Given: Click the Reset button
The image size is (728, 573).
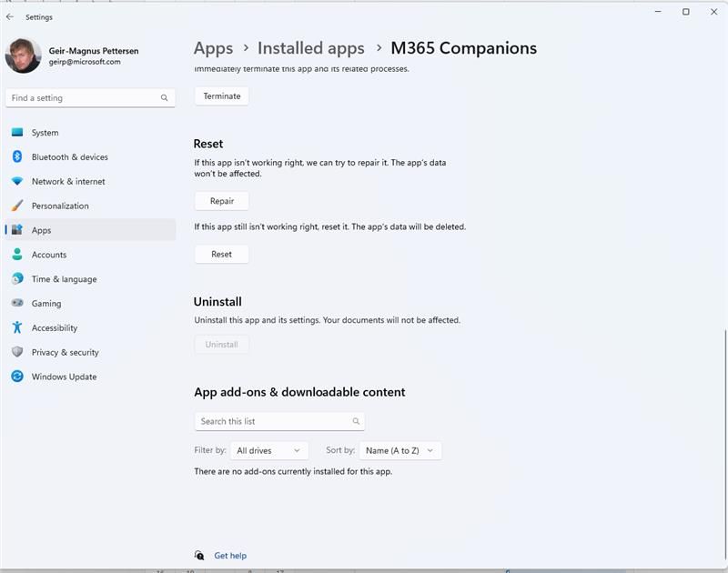Looking at the screenshot, I should coord(221,255).
